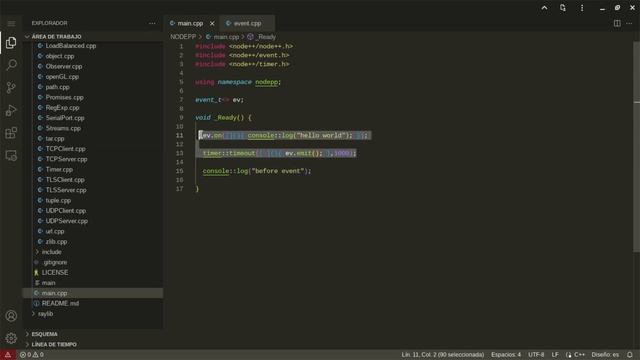Open the Run and Debug view icon

pos(11,110)
